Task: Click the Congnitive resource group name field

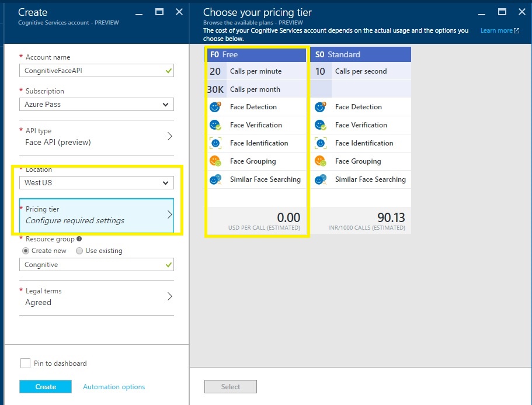Action: tap(96, 265)
